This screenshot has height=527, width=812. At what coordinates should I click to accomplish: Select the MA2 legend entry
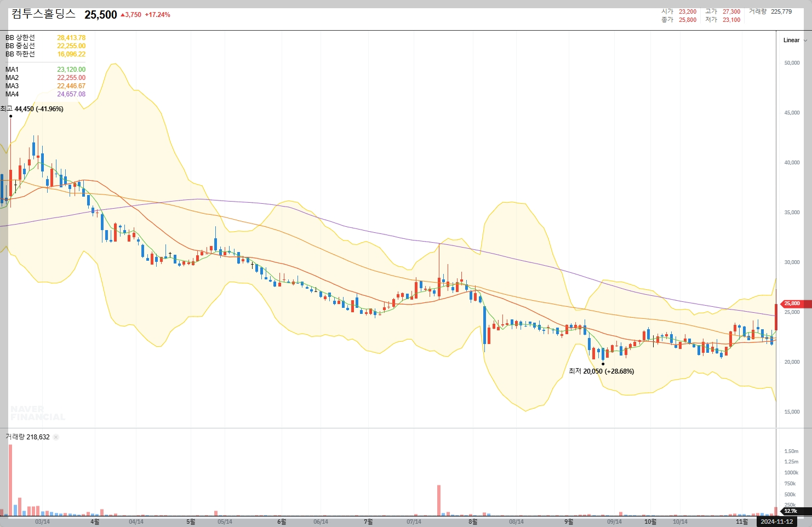(x=12, y=78)
